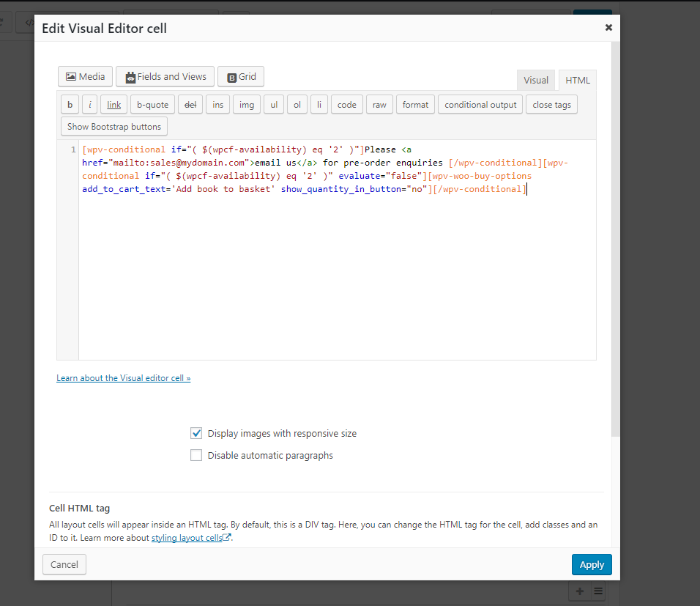Click line number 1 in gutter
The height and width of the screenshot is (606, 700).
tap(73, 149)
